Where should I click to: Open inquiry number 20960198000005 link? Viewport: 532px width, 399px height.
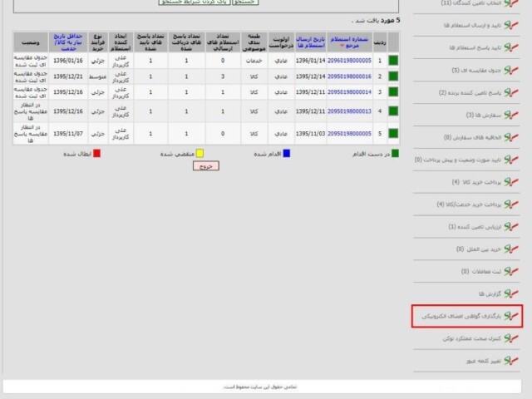pos(349,61)
